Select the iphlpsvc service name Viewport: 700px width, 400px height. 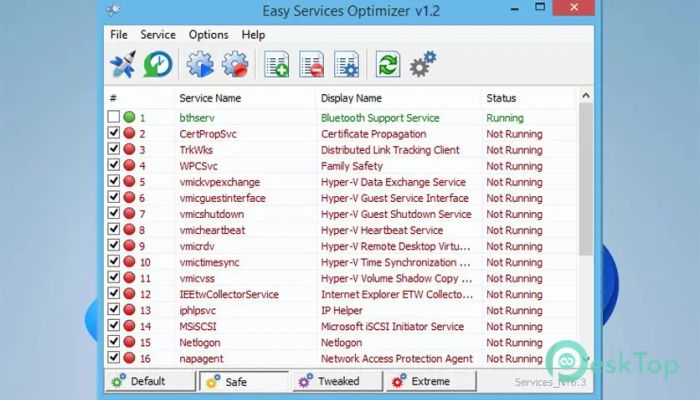(x=197, y=311)
